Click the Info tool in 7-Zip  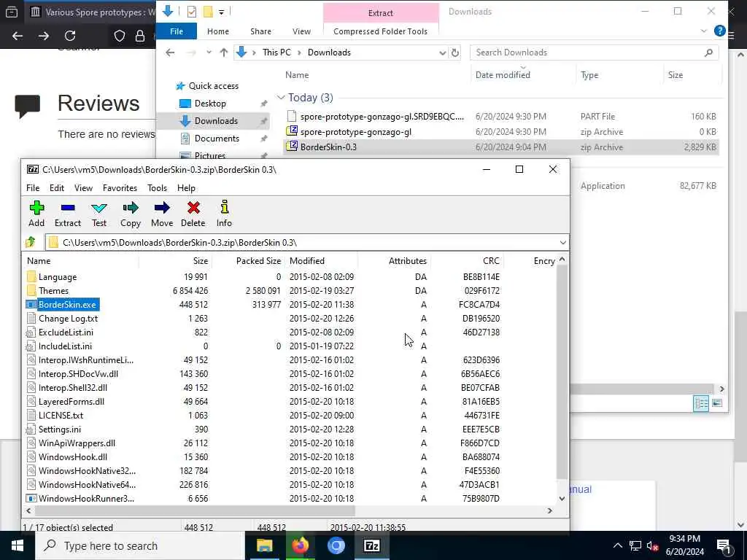pos(224,214)
